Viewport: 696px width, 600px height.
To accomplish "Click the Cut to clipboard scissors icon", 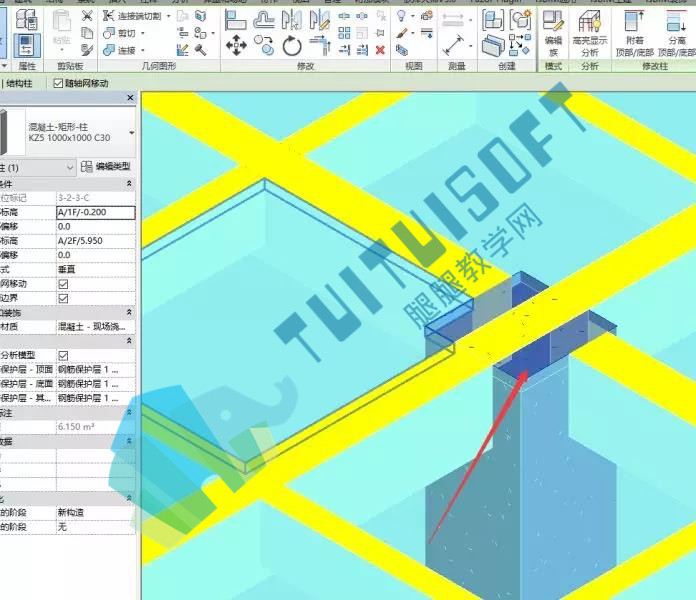I will (87, 16).
